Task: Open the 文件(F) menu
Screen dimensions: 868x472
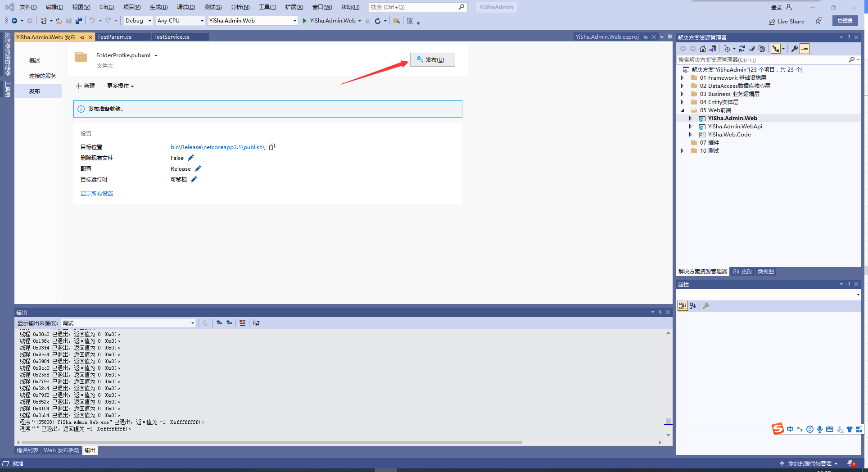Action: coord(28,7)
